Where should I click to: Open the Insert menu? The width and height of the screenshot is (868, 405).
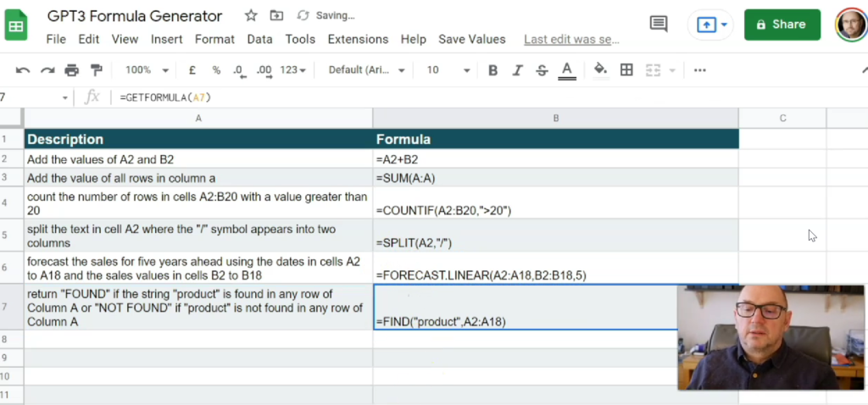[167, 39]
